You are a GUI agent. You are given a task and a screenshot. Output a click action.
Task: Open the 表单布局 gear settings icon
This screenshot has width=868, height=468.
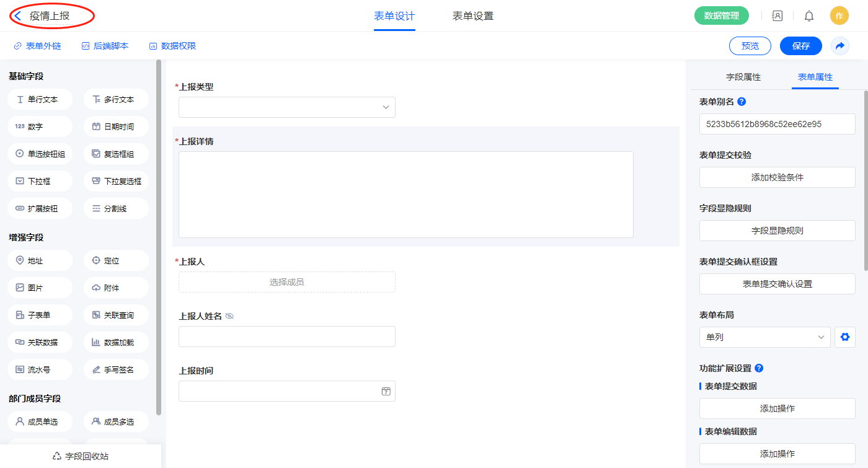(x=844, y=337)
